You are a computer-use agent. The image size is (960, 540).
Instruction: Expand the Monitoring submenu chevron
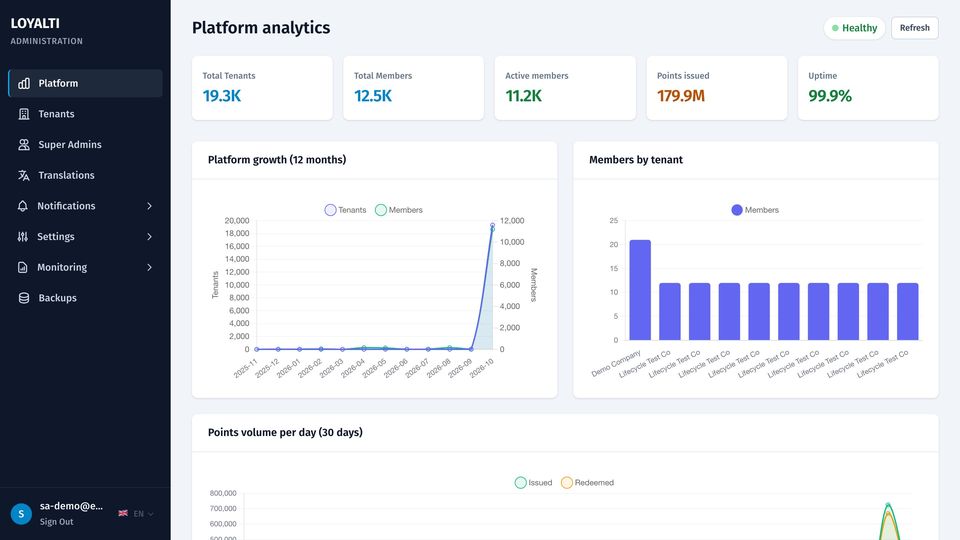[x=149, y=267]
